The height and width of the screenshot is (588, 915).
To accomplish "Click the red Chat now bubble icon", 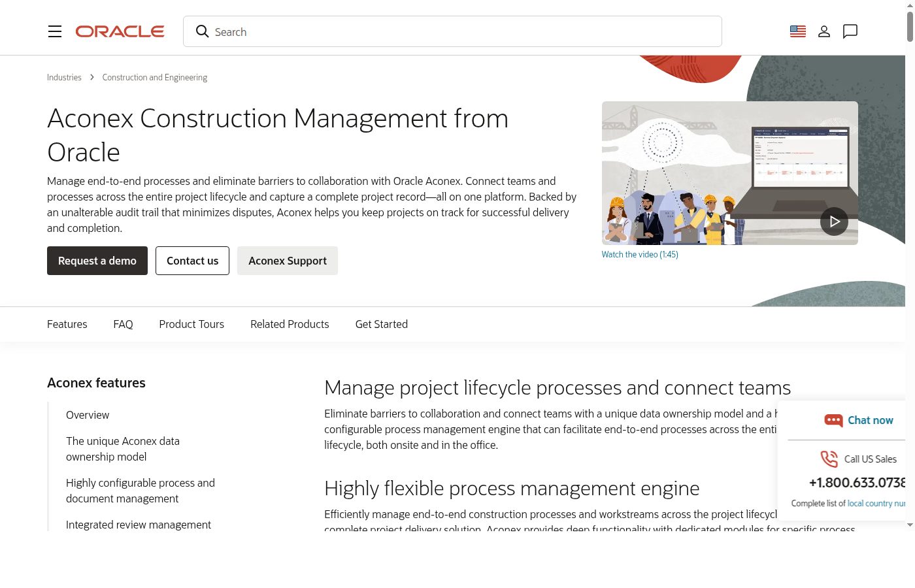I will click(833, 421).
